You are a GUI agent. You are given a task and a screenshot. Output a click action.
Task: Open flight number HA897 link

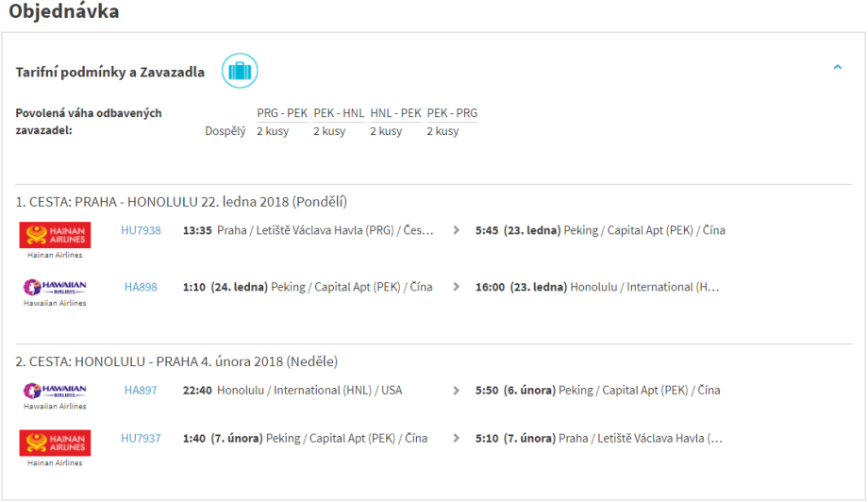click(141, 390)
